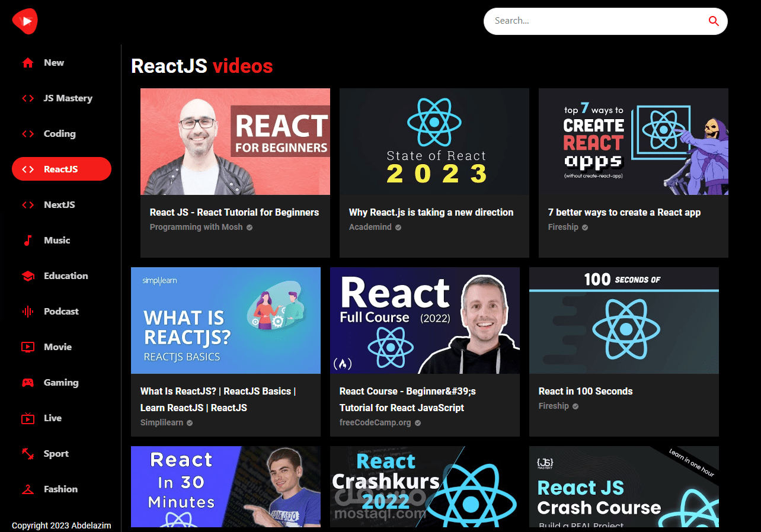Open the Movie category
761x532 pixels.
pos(62,347)
